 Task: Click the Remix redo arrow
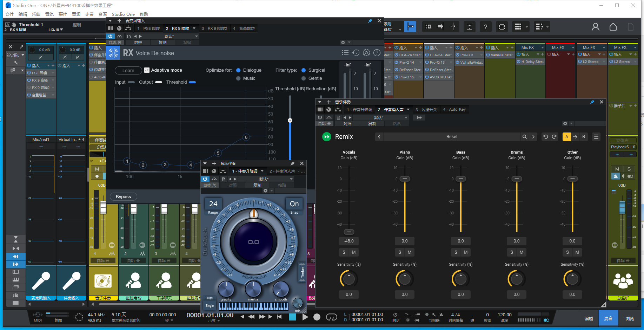point(554,137)
